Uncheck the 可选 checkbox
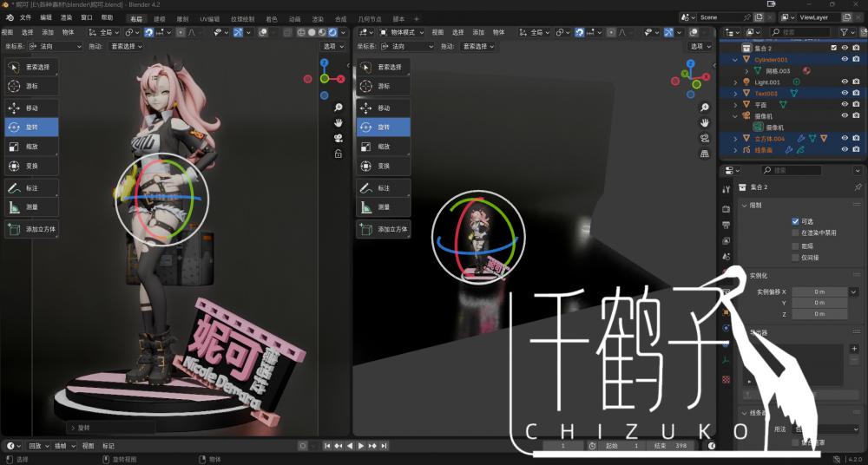Screen dimensions: 868x465 click(795, 221)
